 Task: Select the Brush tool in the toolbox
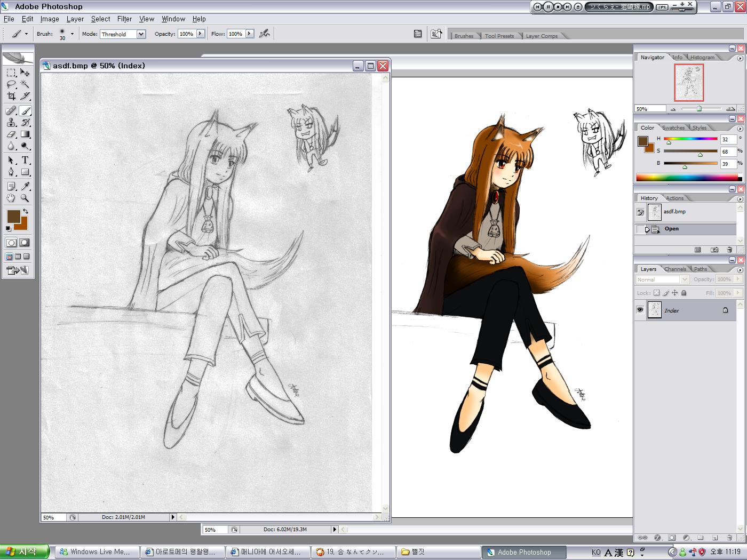[x=25, y=111]
